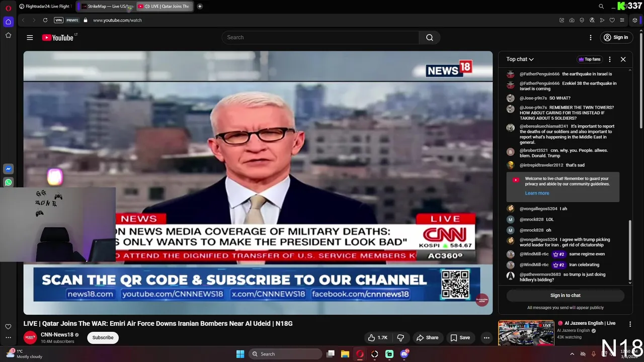Click the video title LIVE | Qatar Joins The WAR
The image size is (644, 362).
pyautogui.click(x=158, y=324)
